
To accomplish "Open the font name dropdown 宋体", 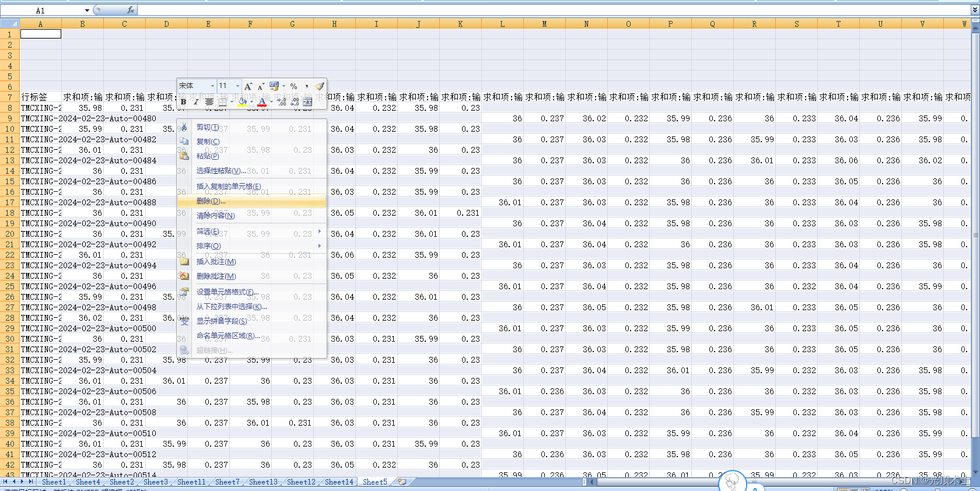I will click(212, 86).
